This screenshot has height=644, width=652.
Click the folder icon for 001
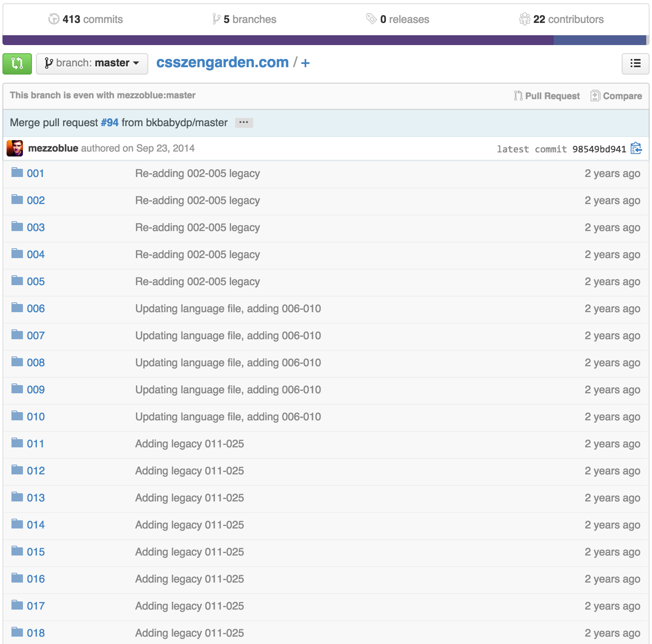coord(17,172)
